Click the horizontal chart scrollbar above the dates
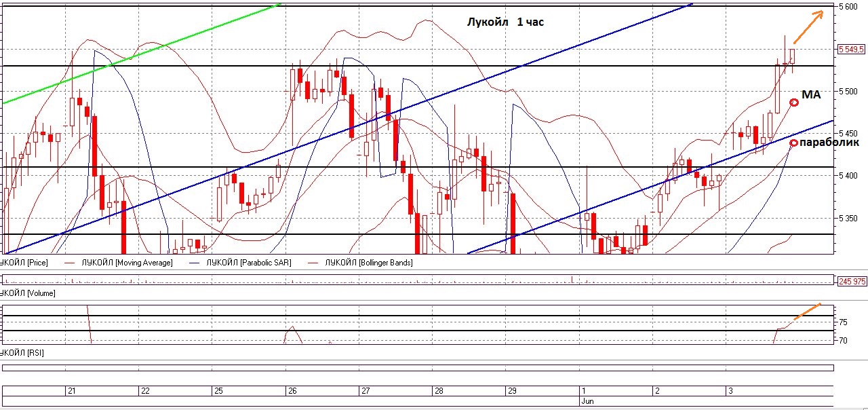 point(418,368)
